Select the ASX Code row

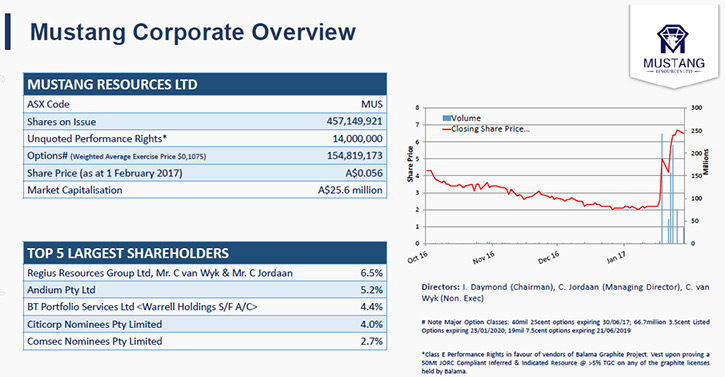click(x=205, y=104)
